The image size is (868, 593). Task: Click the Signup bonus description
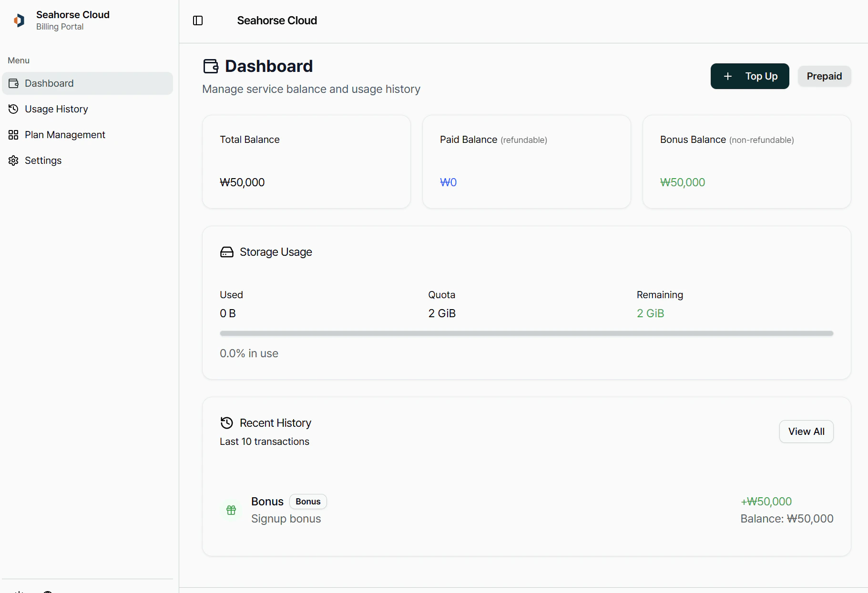tap(286, 519)
